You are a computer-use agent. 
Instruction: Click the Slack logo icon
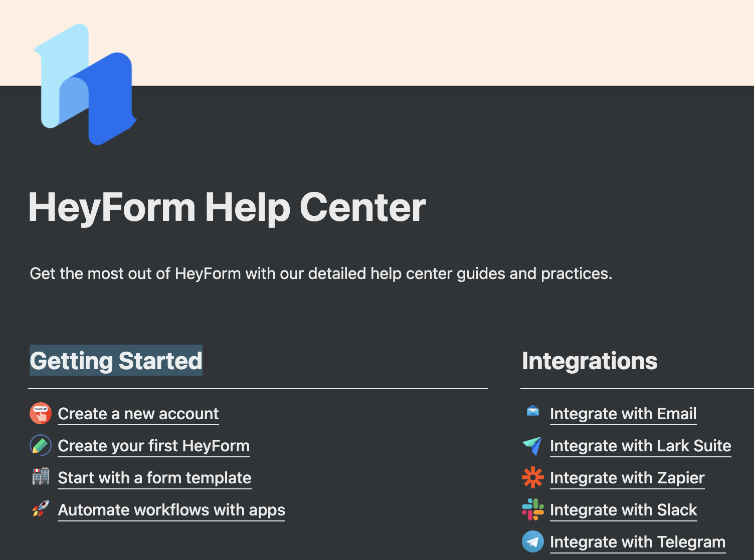click(x=533, y=509)
